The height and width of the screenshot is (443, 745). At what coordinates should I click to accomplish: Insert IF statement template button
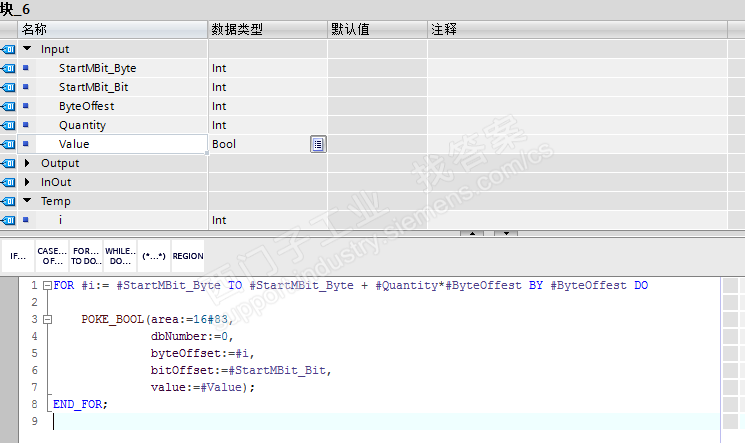18,256
